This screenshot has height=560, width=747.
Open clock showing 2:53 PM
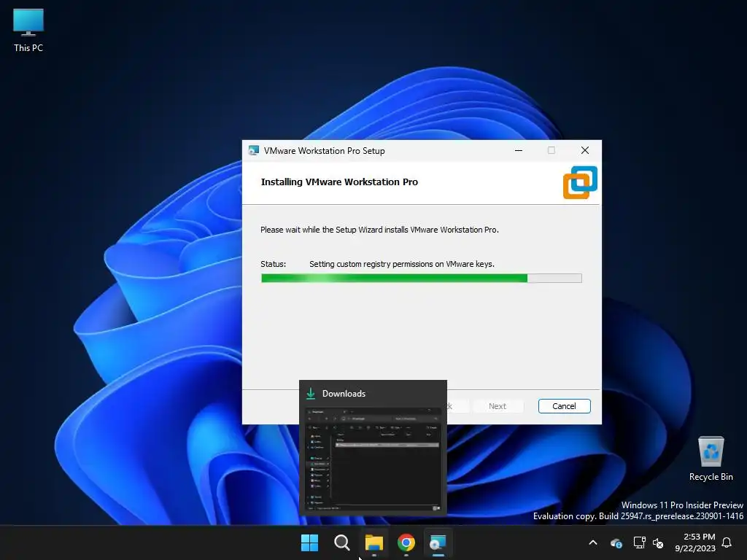(x=695, y=542)
